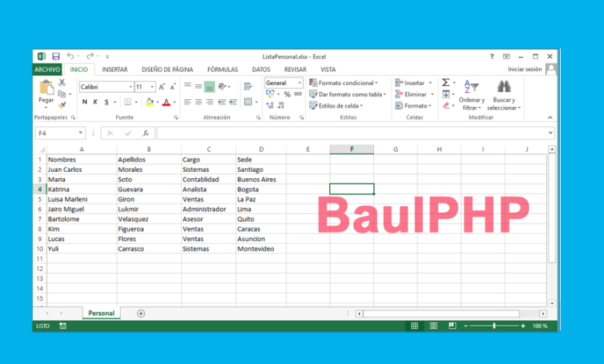This screenshot has width=604, height=364.
Task: Collapse the ribbon
Action: (x=550, y=118)
